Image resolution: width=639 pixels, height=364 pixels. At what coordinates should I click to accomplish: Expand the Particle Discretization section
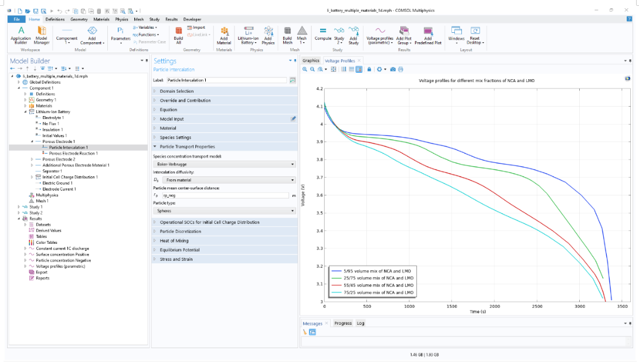pos(225,232)
